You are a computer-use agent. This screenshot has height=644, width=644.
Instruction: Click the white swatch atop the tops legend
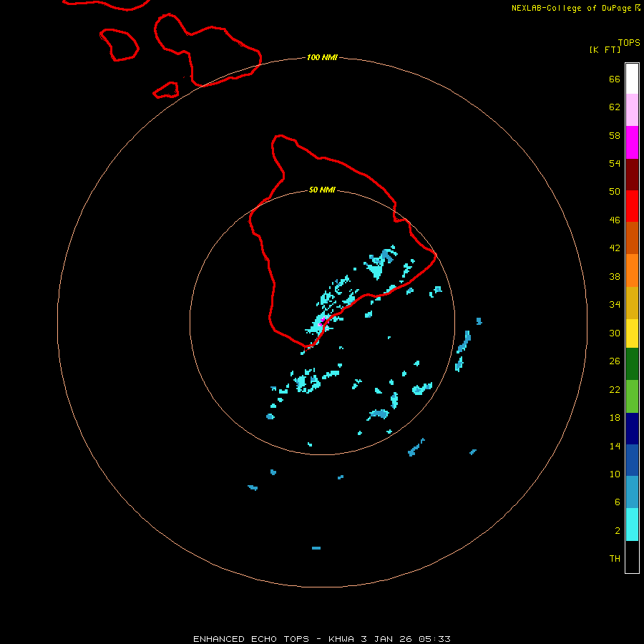[632, 79]
